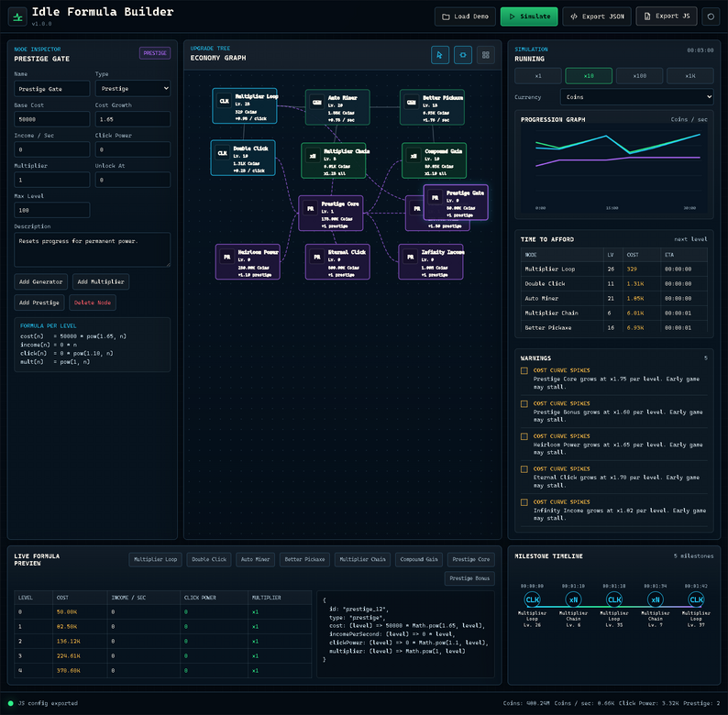Click the GEN icon on Better Pickaxe node

(412, 103)
